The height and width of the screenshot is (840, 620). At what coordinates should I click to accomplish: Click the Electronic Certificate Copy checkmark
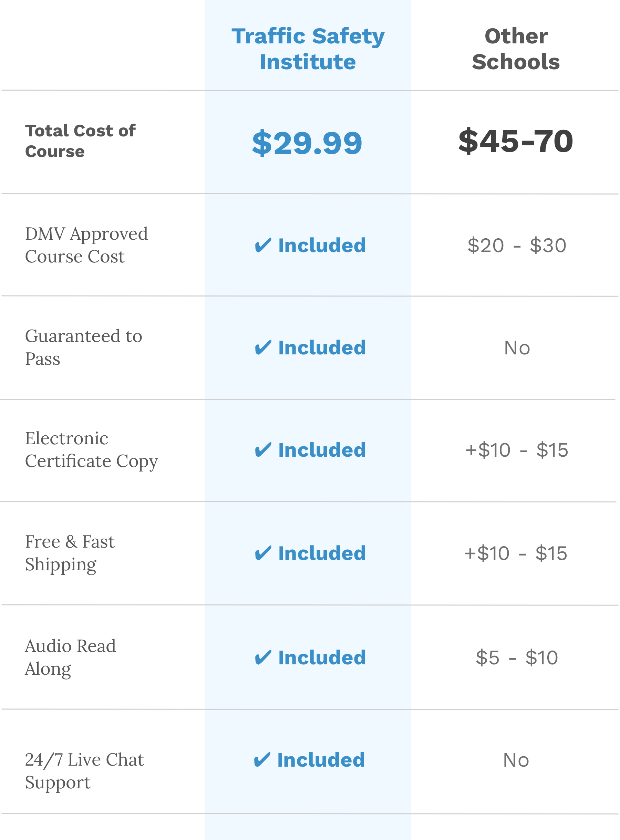tap(263, 450)
